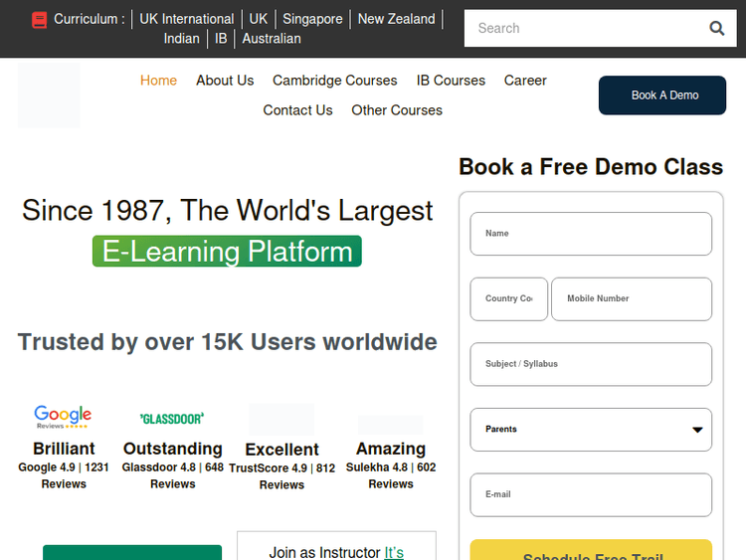Open the Cambridge Courses menu
Screen dimensions: 746x560
tap(334, 81)
